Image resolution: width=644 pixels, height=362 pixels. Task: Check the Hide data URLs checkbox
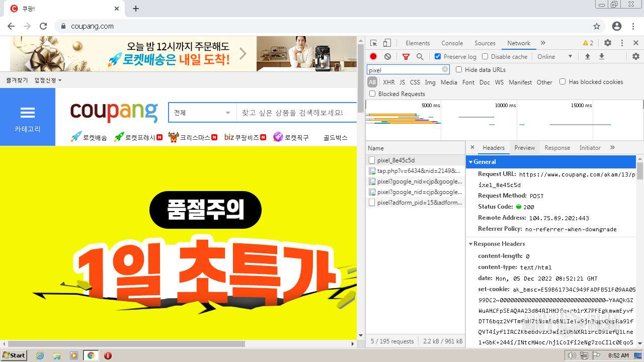click(x=459, y=70)
